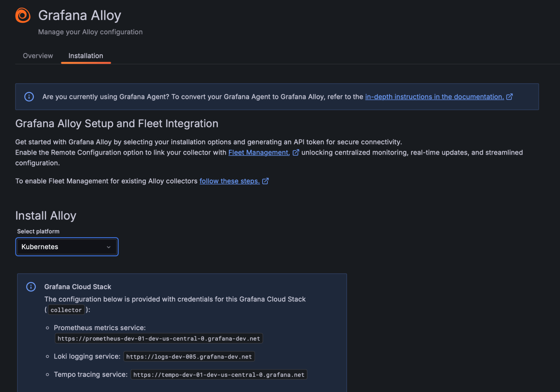
Task: Click the Grafana Cloud Stack info panel
Action: tap(182, 330)
